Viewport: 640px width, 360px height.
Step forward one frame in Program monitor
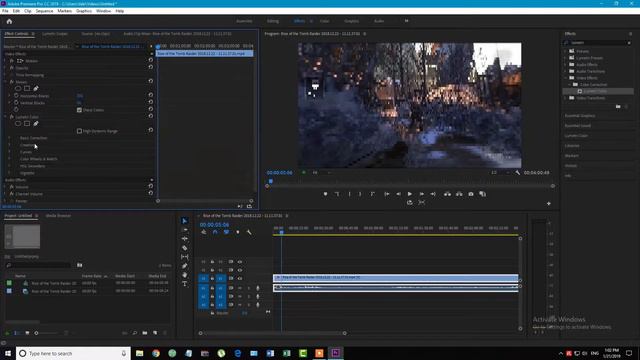coord(421,194)
